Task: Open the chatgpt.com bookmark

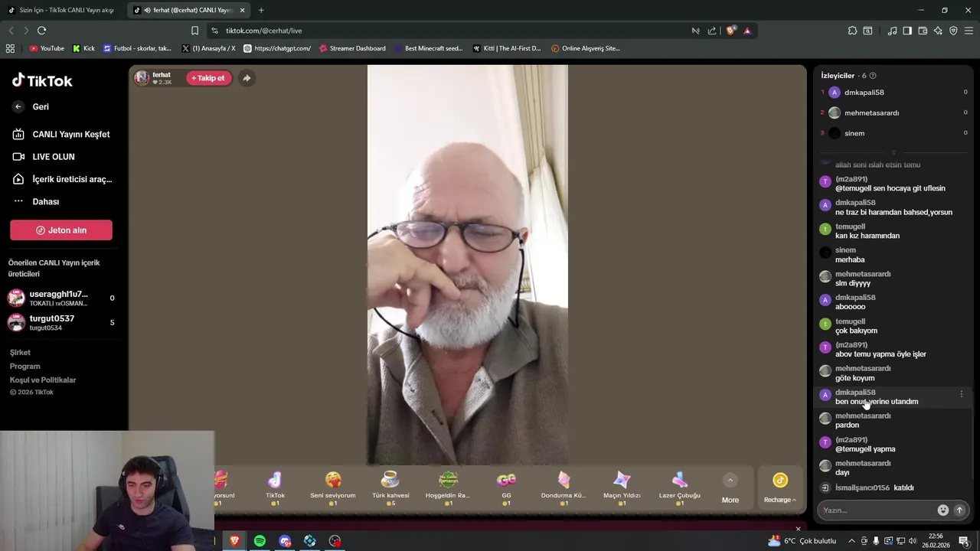Action: (x=277, y=48)
